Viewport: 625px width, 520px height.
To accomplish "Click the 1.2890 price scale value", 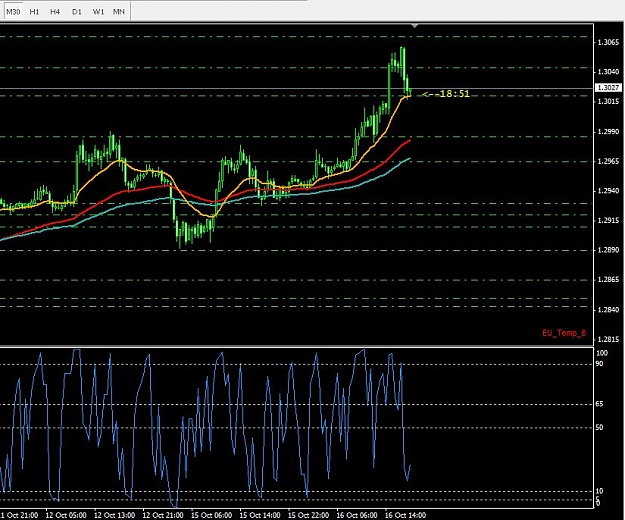I will point(609,250).
